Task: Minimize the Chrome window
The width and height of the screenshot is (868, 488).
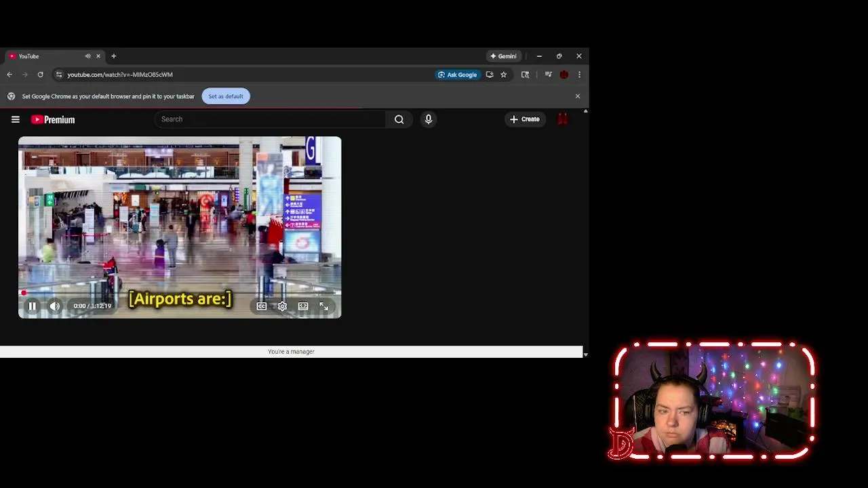Action: point(539,56)
